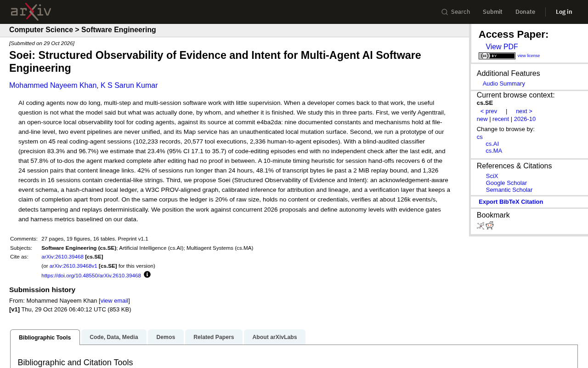Click the view license link

pyautogui.click(x=529, y=56)
